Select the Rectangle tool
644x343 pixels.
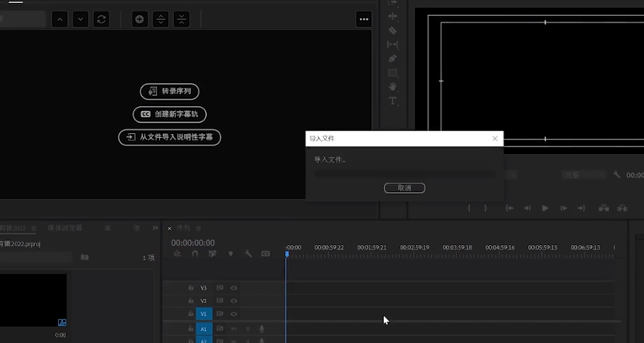[x=393, y=73]
